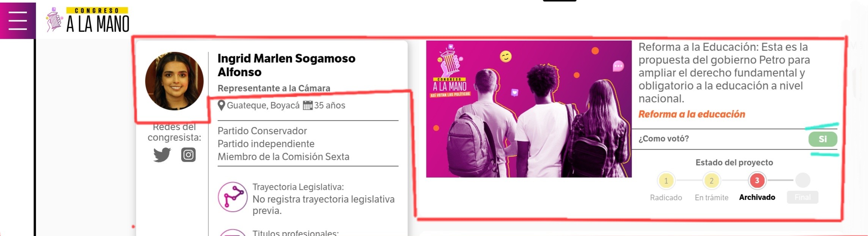Click the Final status label button
The width and height of the screenshot is (868, 236).
point(803,197)
